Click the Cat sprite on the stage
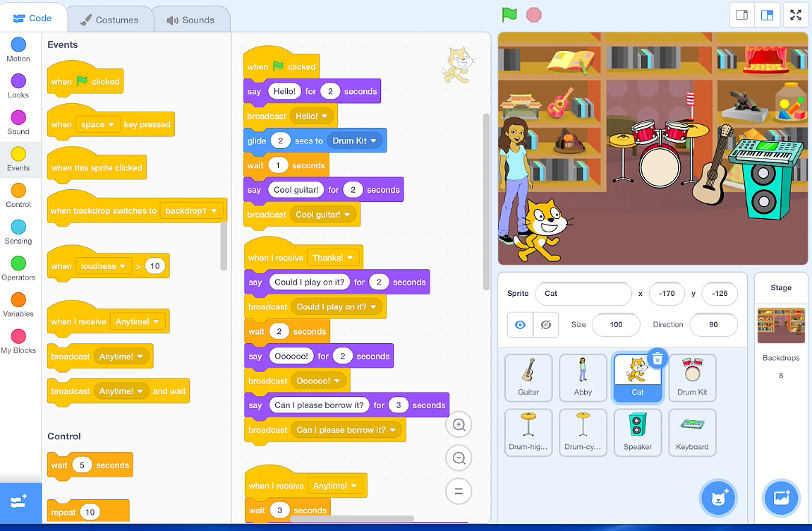The image size is (812, 531). [543, 230]
